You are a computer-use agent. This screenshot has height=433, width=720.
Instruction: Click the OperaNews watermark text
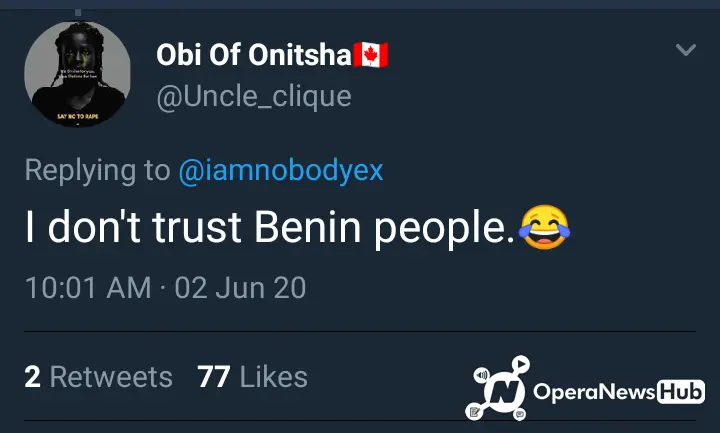coord(594,392)
